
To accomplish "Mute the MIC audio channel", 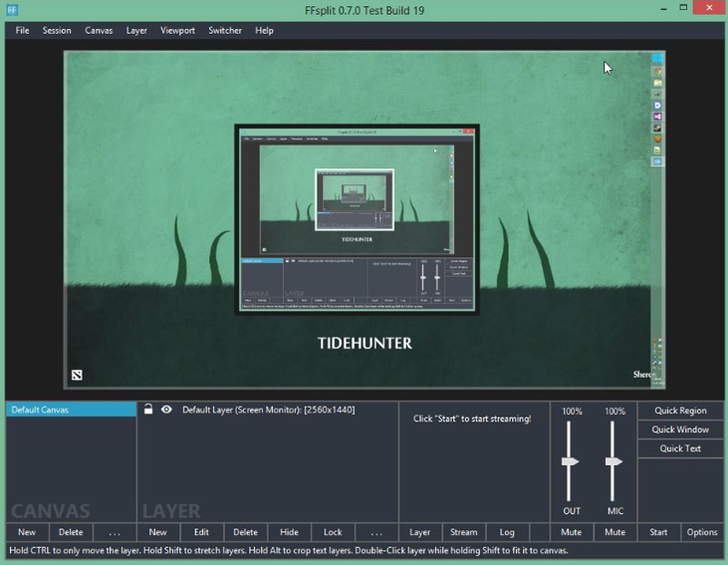I will click(x=615, y=532).
